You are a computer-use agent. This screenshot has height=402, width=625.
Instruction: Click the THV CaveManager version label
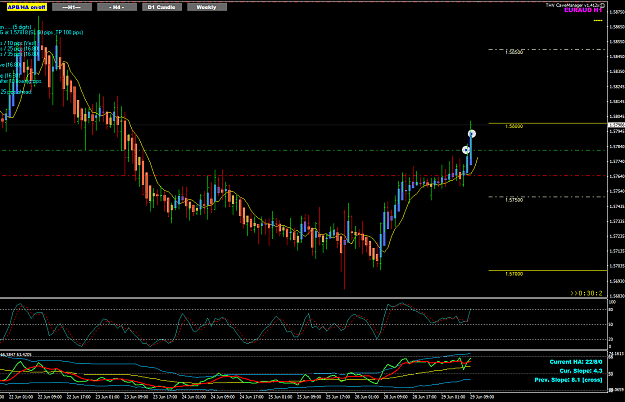pos(572,5)
